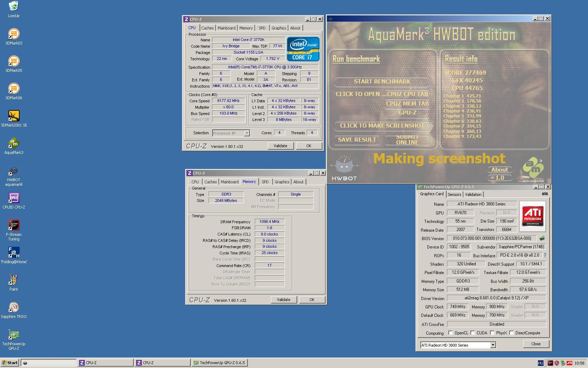Switch to Mainboard tab in top CPU-Z window
Viewport: 588px width, 368px height.
(x=226, y=28)
